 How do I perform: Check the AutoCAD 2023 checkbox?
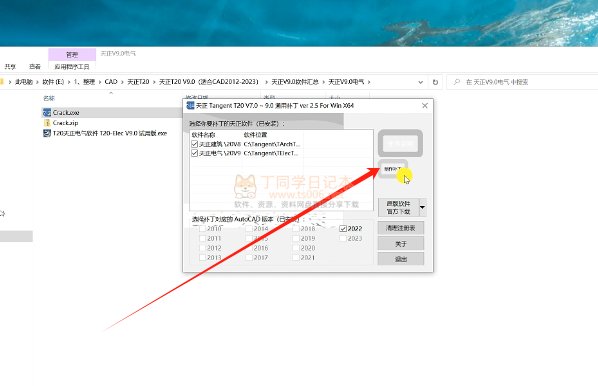(342, 238)
